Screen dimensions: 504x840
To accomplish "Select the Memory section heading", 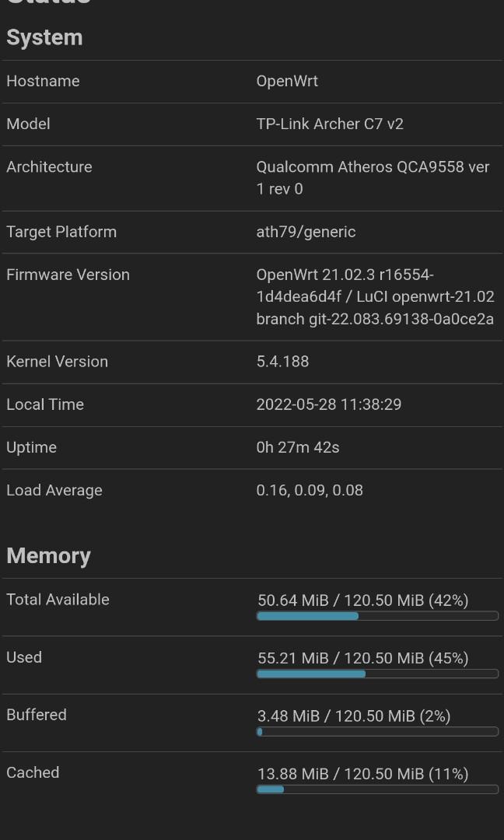I will (x=48, y=555).
